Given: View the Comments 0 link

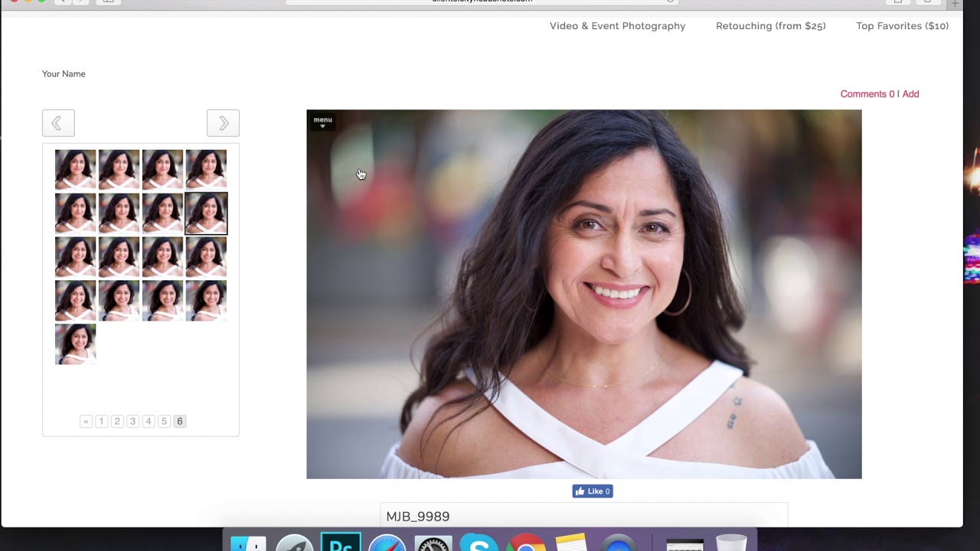Looking at the screenshot, I should [x=867, y=94].
